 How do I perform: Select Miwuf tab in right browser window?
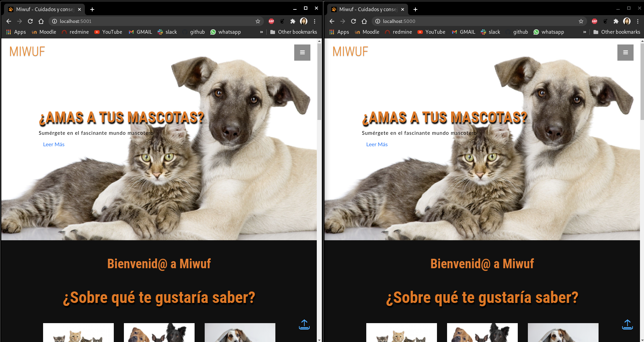(x=367, y=9)
